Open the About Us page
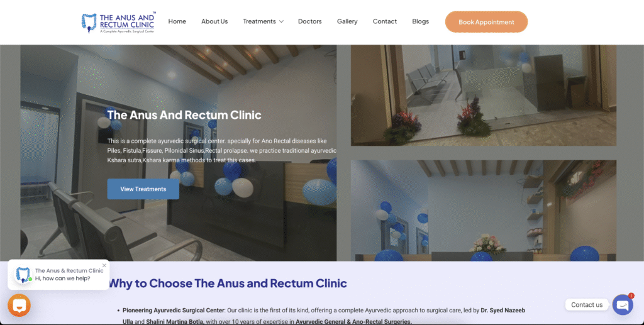 214,21
